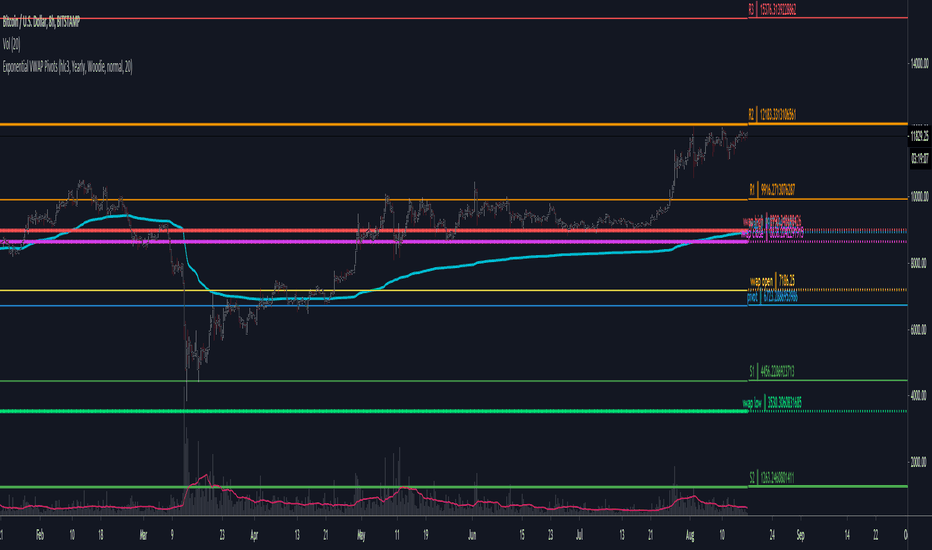Click the Jun label on time axis
Screen dimensions: 932x550
click(x=472, y=535)
